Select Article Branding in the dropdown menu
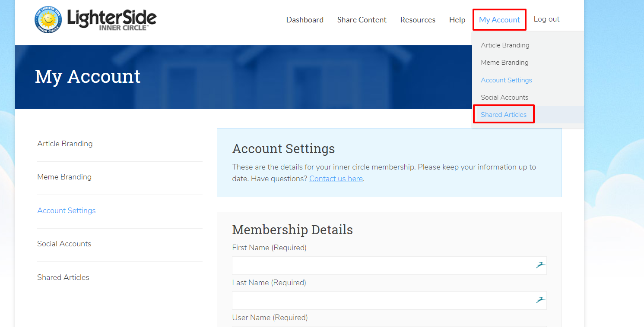644x327 pixels. [505, 45]
